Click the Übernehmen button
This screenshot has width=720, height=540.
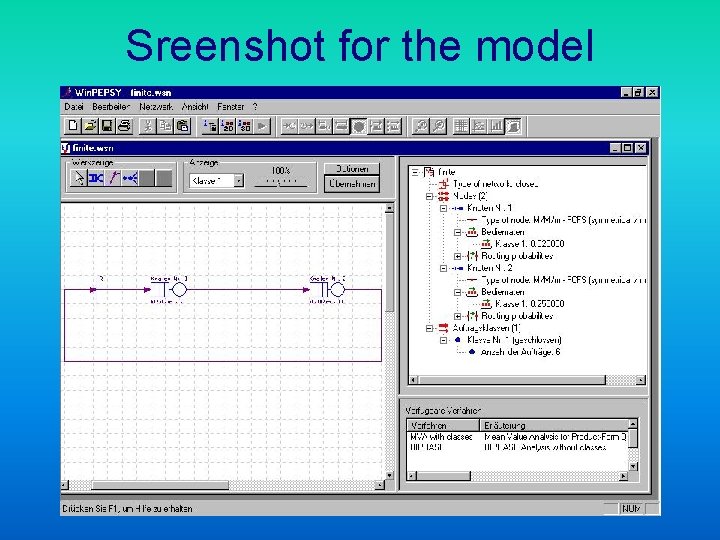point(352,184)
